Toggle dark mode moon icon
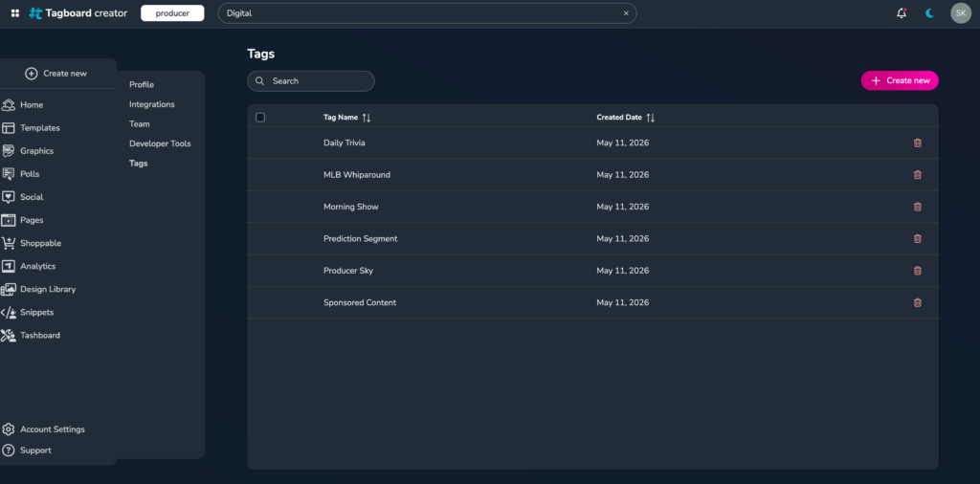The width and height of the screenshot is (980, 484). tap(930, 13)
